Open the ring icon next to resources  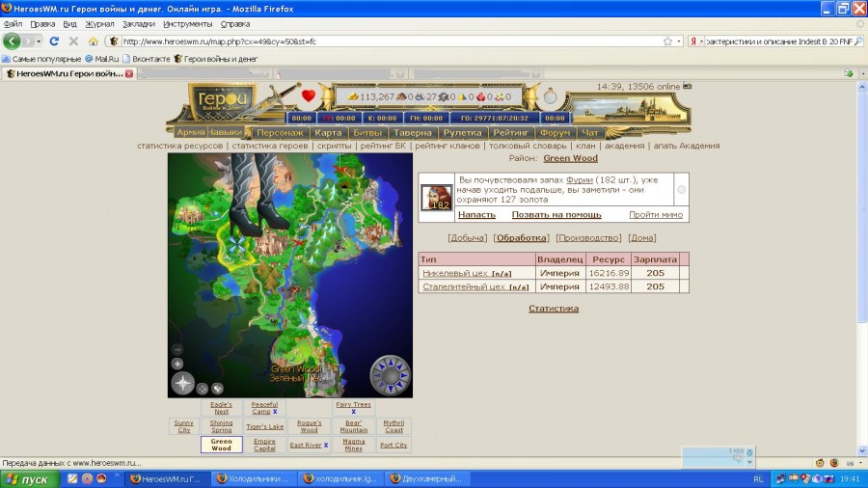550,96
